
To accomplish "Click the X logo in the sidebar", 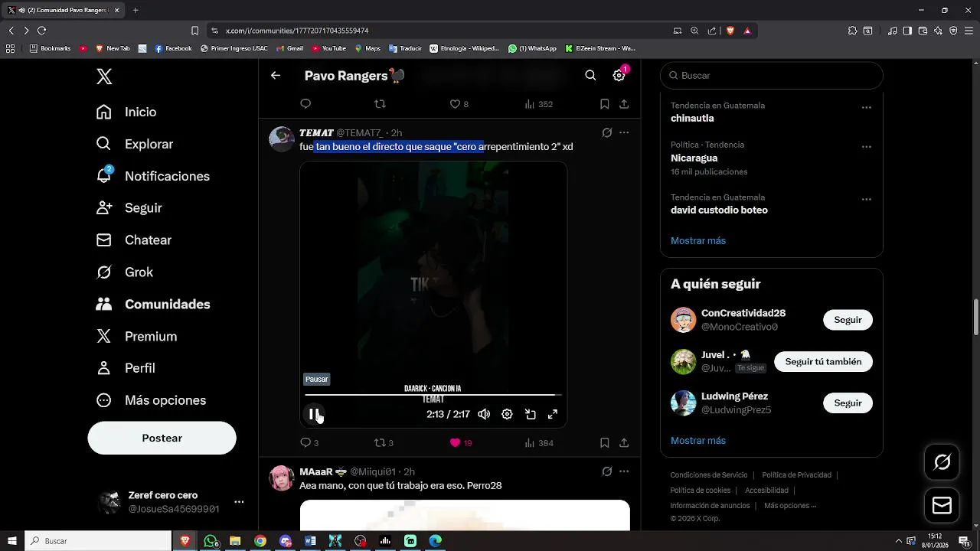I will pyautogui.click(x=104, y=77).
